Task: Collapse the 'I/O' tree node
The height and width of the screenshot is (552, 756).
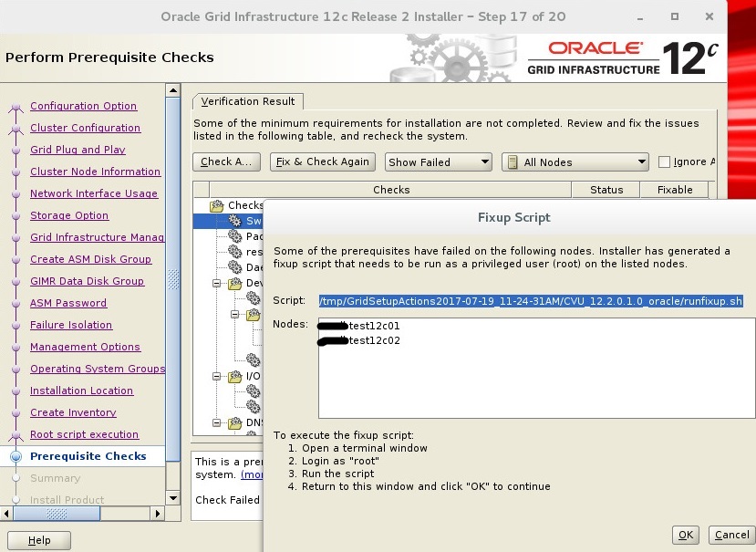Action: click(216, 376)
